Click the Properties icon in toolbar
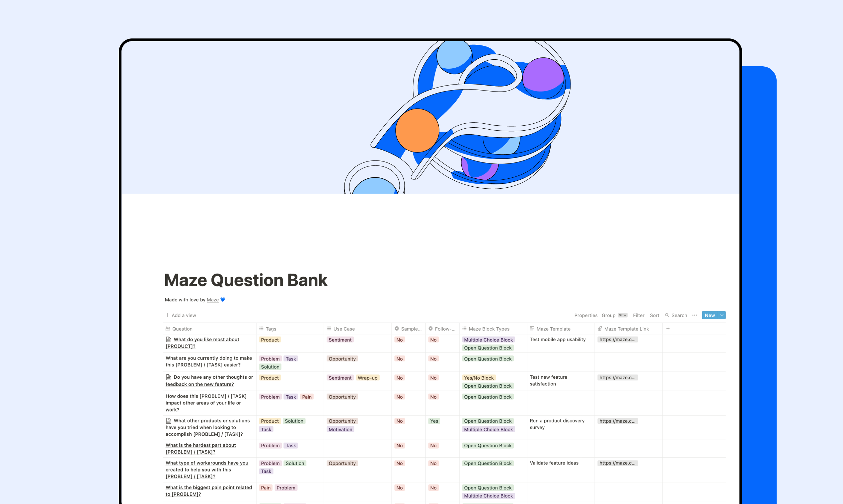Viewport: 843px width, 504px height. coord(585,314)
